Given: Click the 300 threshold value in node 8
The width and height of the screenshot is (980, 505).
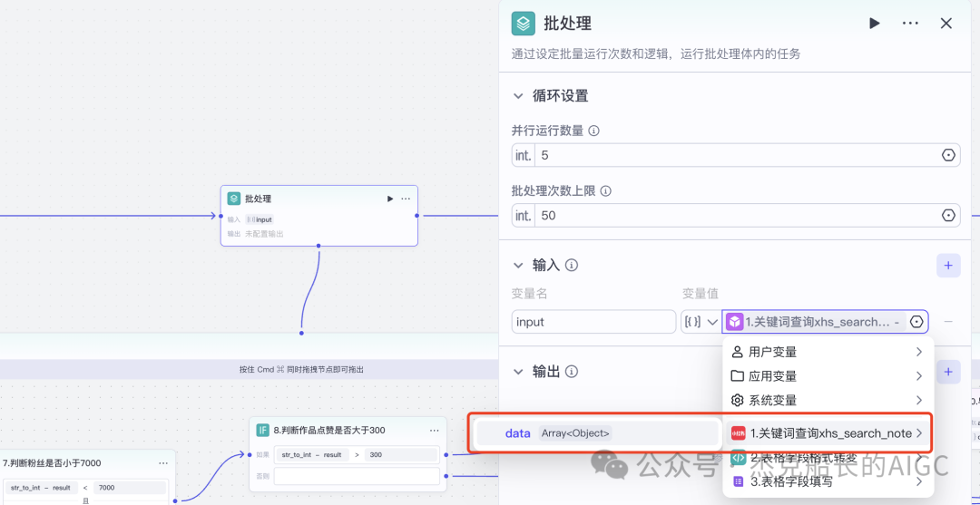Looking at the screenshot, I should point(401,454).
